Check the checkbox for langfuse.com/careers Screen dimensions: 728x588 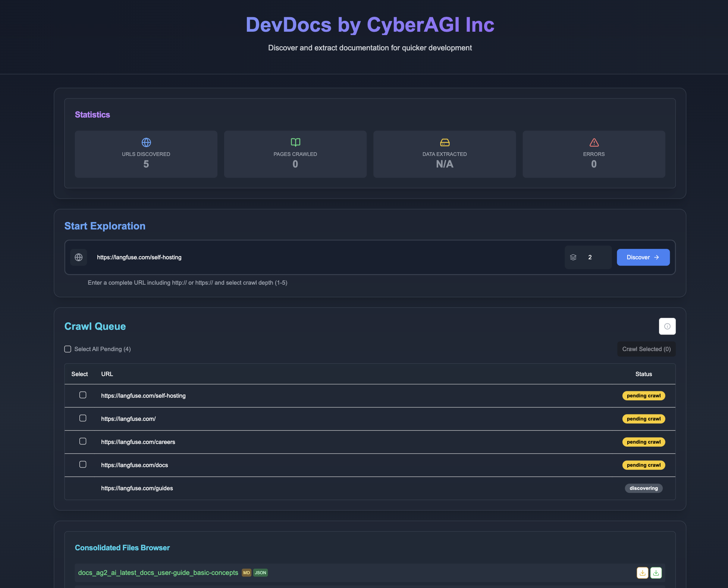pyautogui.click(x=83, y=441)
